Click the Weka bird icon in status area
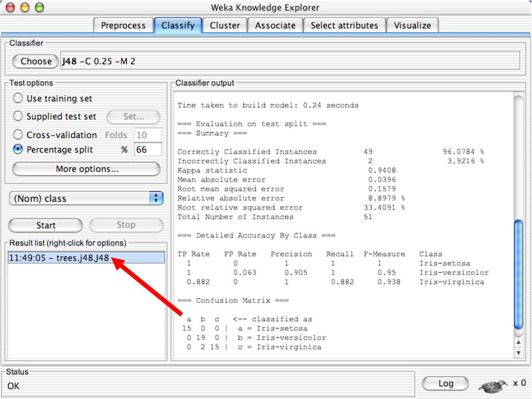The width and height of the screenshot is (532, 399). coord(492,386)
